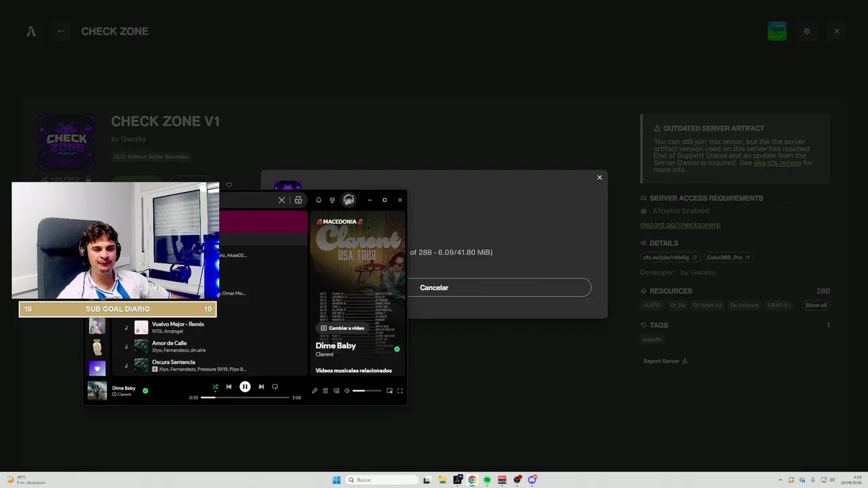Viewport: 868px width, 488px height.
Task: Click 0r-helicam resource chip
Action: (745, 305)
